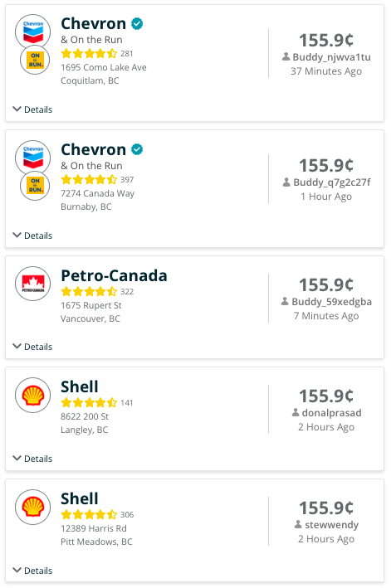Image resolution: width=391 pixels, height=588 pixels.
Task: Expand Details for Shell on Harris Rd
Action: (x=32, y=571)
